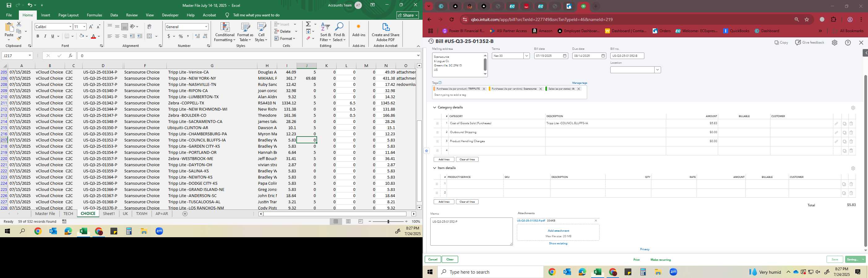Click the help question mark in QuickBooks
This screenshot has width=868, height=278.
pyautogui.click(x=848, y=43)
